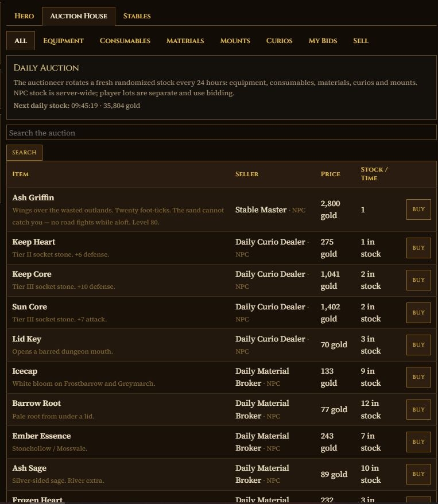The height and width of the screenshot is (504, 438).
Task: Filter auction by Equipment
Action: (63, 41)
